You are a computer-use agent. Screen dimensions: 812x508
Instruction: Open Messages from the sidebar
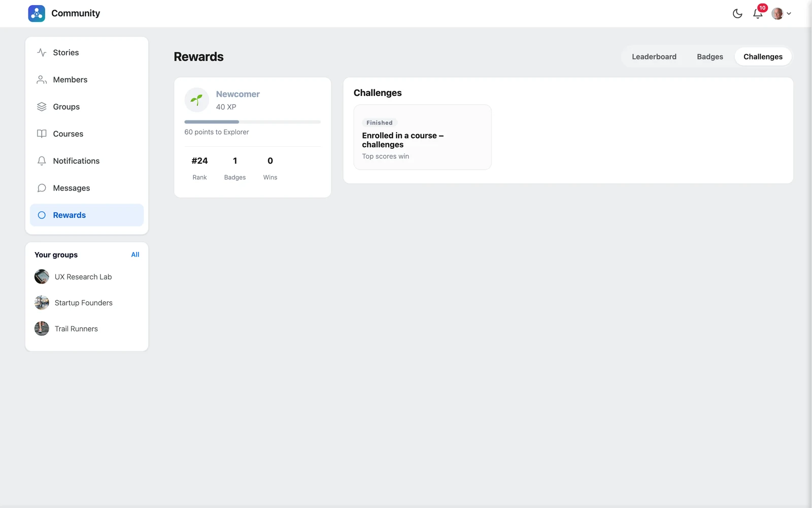(87, 188)
